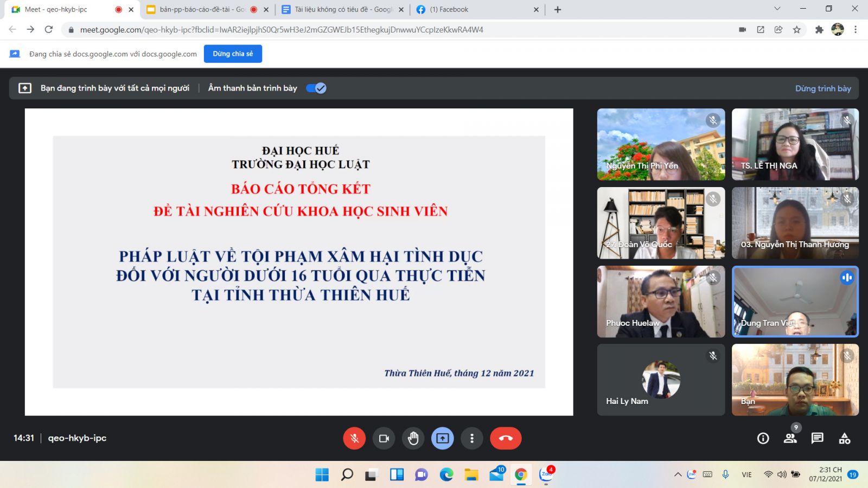
Task: Click Dừng trình bày link
Action: (822, 88)
